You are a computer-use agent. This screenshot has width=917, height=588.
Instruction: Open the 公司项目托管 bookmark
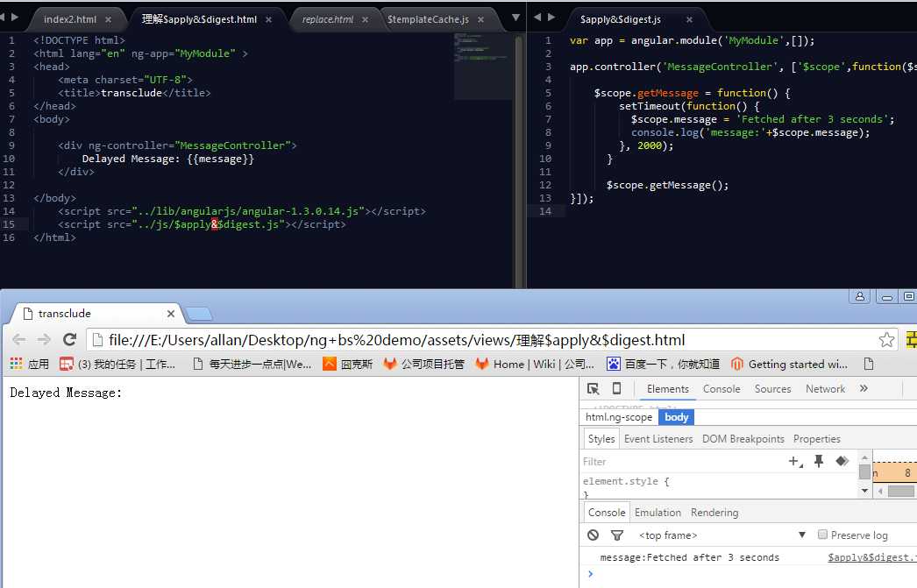coord(423,365)
